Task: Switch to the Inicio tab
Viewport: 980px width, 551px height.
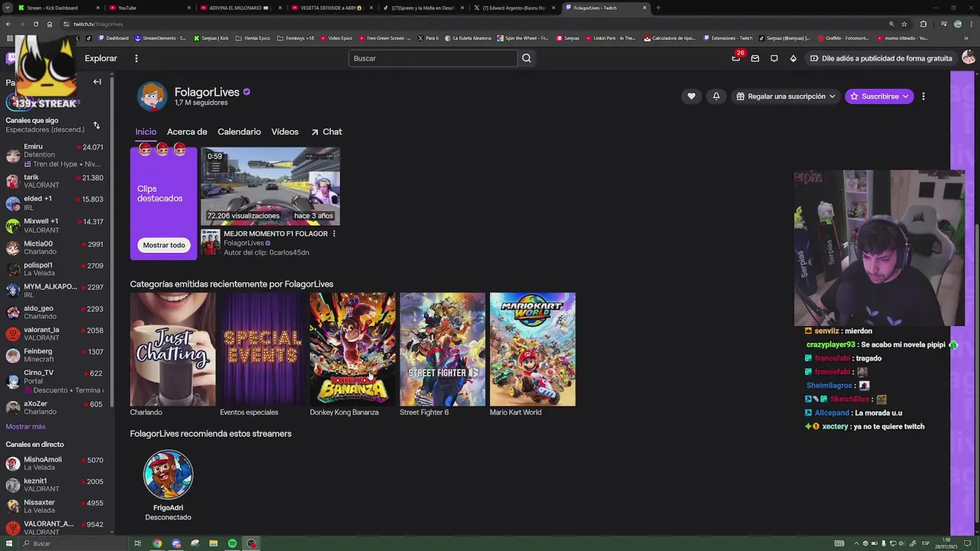Action: click(x=145, y=132)
